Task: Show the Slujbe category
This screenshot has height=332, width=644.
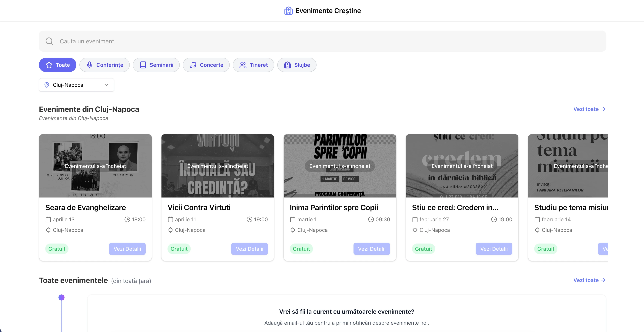Action: click(297, 65)
